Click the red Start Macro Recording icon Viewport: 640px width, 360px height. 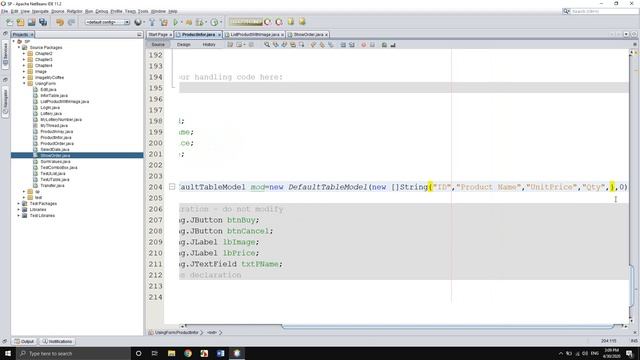(363, 45)
